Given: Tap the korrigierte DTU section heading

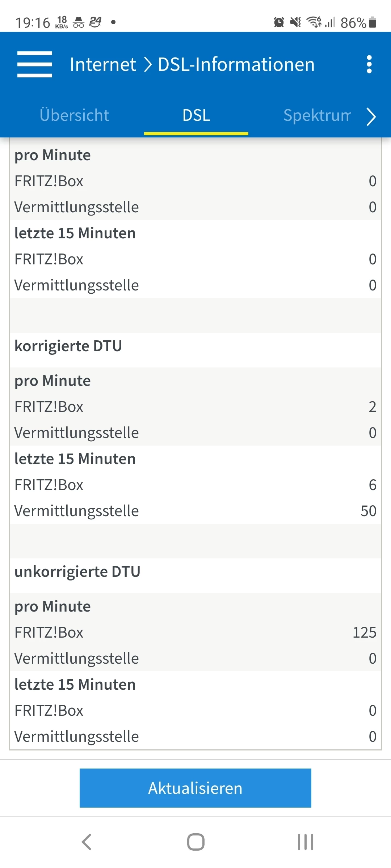Looking at the screenshot, I should (68, 346).
